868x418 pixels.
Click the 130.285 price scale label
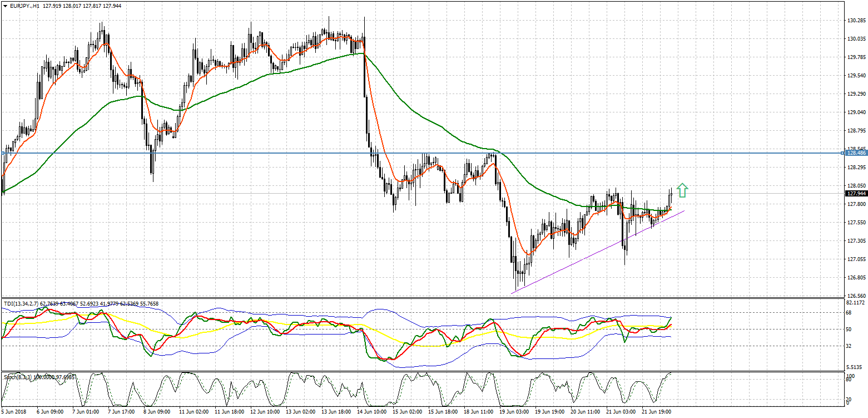[x=856, y=21]
